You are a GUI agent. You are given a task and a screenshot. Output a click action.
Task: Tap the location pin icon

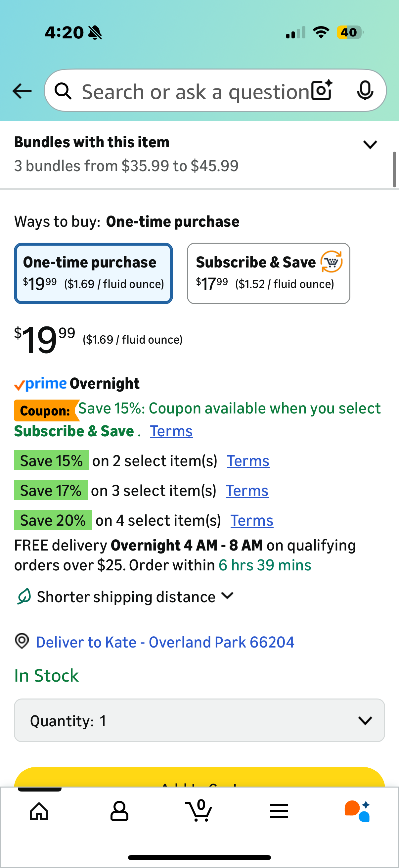point(22,641)
